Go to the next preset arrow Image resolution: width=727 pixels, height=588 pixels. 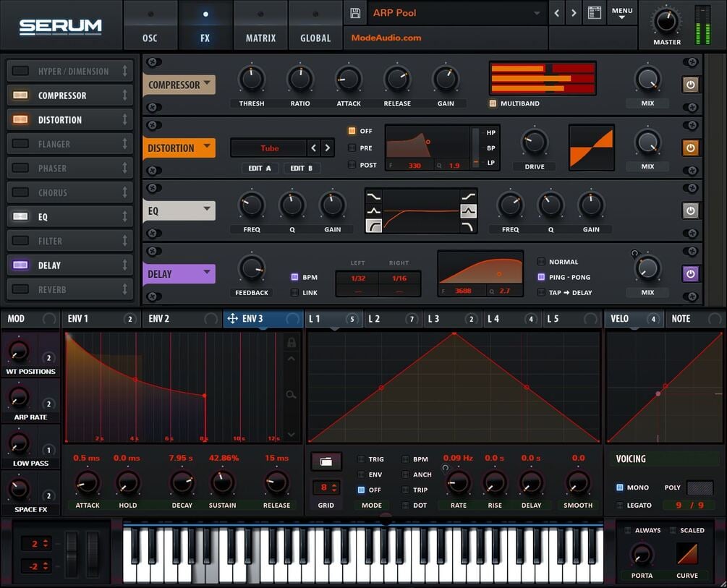click(574, 13)
